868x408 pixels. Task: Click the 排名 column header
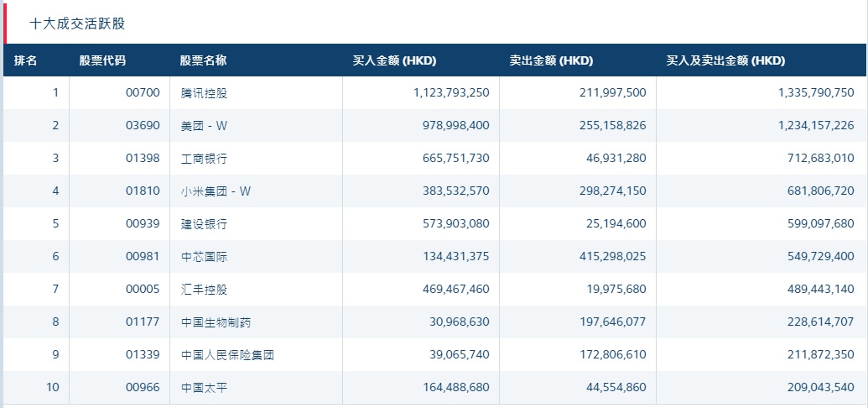26,60
